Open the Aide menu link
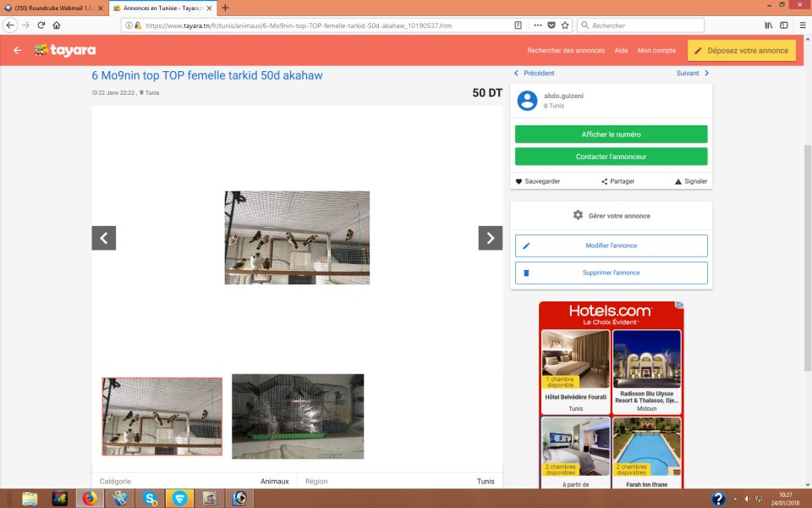Screen dimensions: 812x508 [621, 50]
